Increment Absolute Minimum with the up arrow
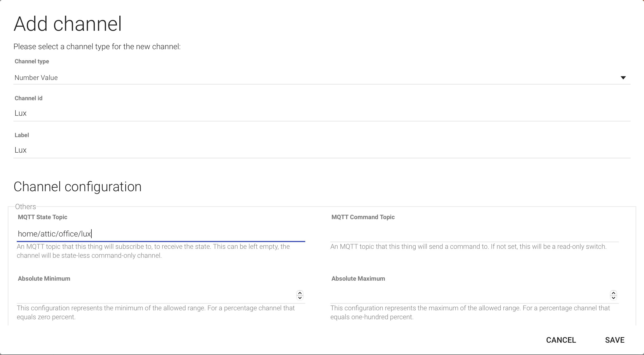 (300, 293)
